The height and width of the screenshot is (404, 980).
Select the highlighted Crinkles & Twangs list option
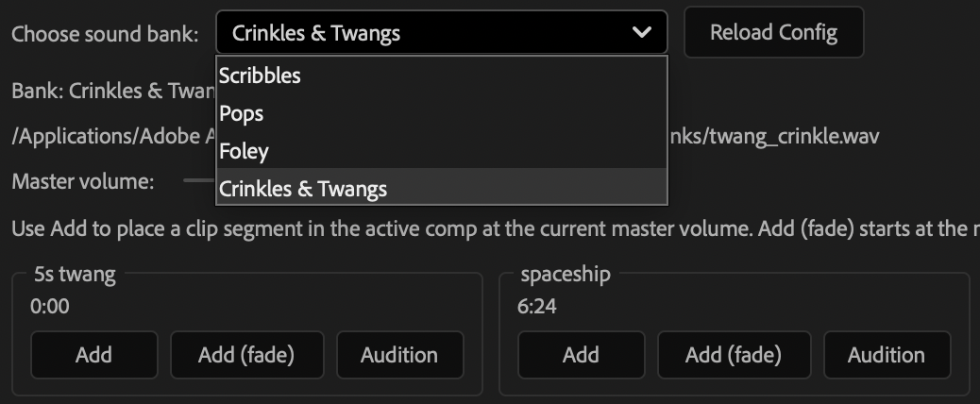click(303, 189)
